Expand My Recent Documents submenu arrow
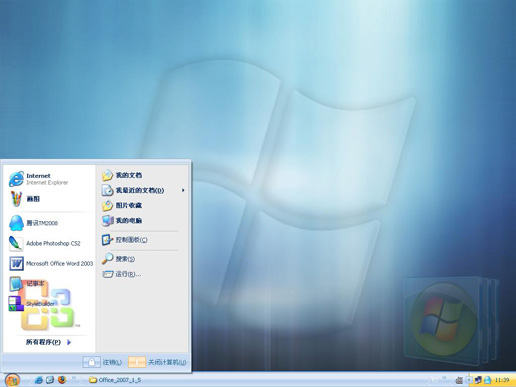The width and height of the screenshot is (516, 387). point(183,190)
